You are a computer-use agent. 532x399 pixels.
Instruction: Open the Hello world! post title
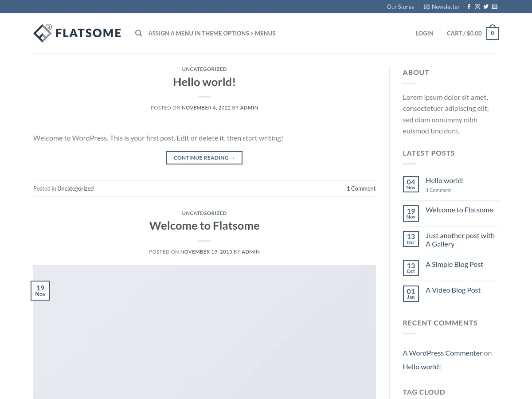[x=204, y=82]
